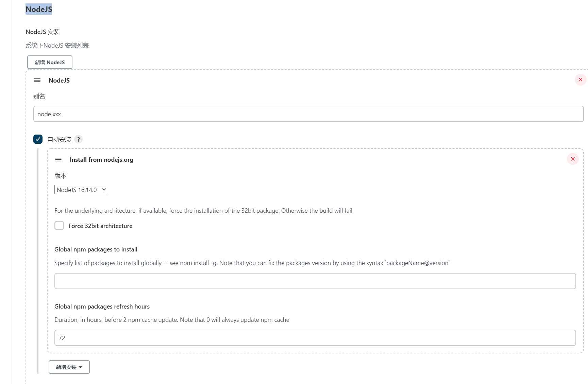The height and width of the screenshot is (384, 588).
Task: Open the NodeJS 16.14.0 version dropdown
Action: pos(81,190)
